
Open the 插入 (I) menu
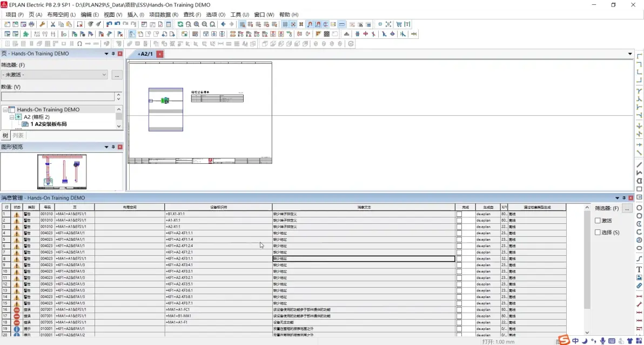pos(136,15)
